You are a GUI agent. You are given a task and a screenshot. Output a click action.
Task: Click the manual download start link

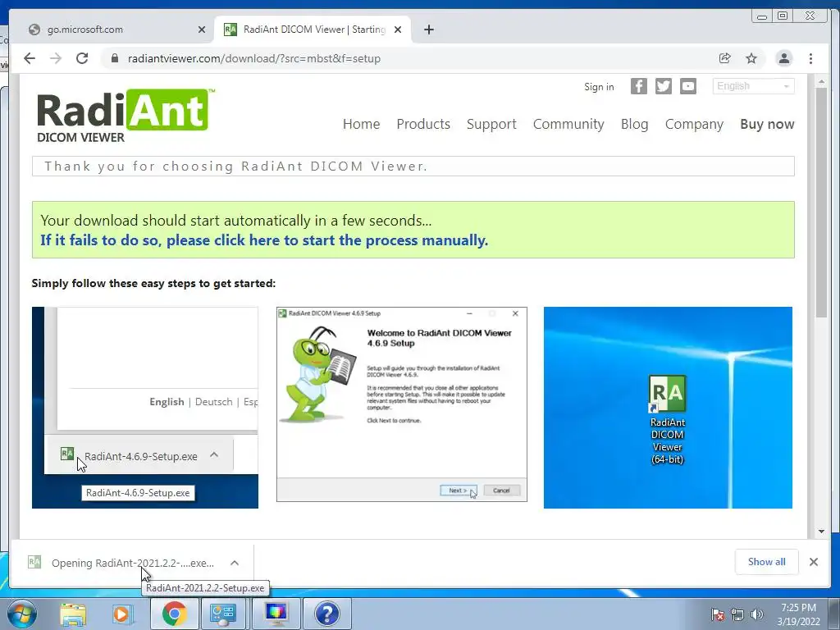click(x=264, y=240)
